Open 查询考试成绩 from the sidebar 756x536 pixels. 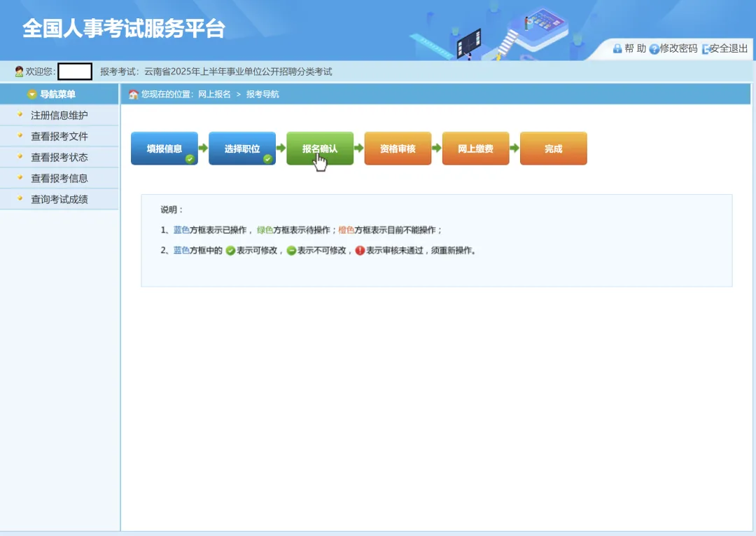(58, 198)
